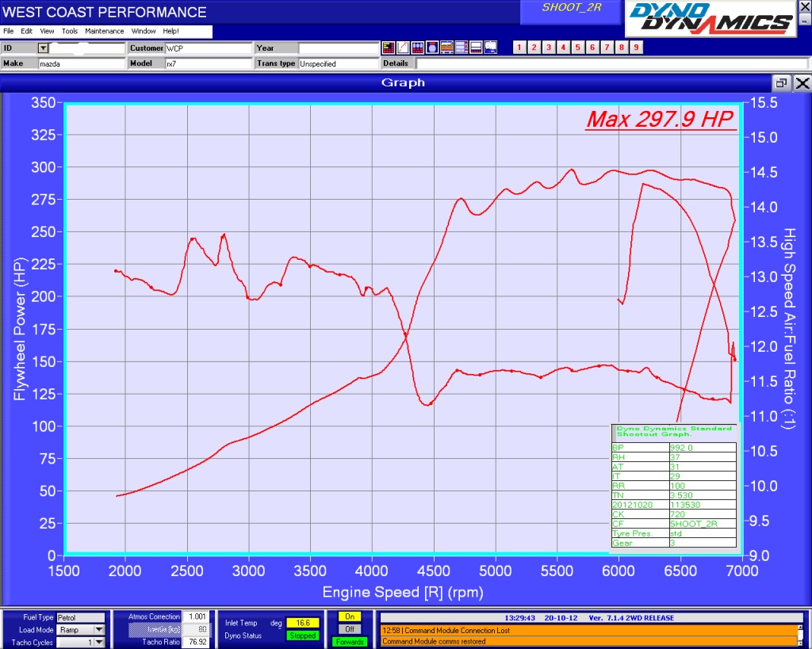Image resolution: width=812 pixels, height=649 pixels.
Task: Select the graph curve view icon
Action: (403, 48)
